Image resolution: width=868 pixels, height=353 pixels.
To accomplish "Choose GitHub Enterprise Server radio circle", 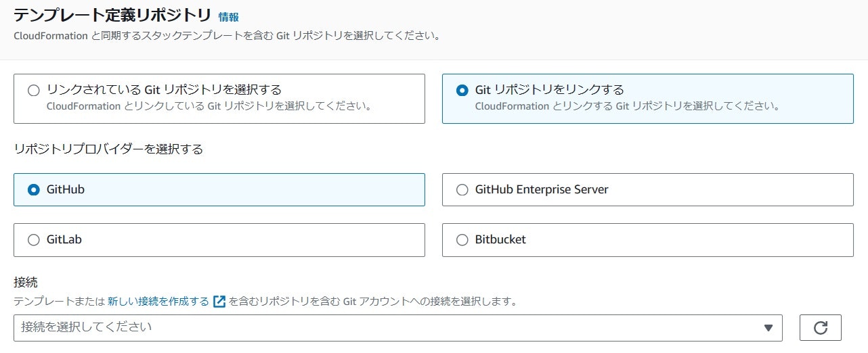I will click(462, 190).
